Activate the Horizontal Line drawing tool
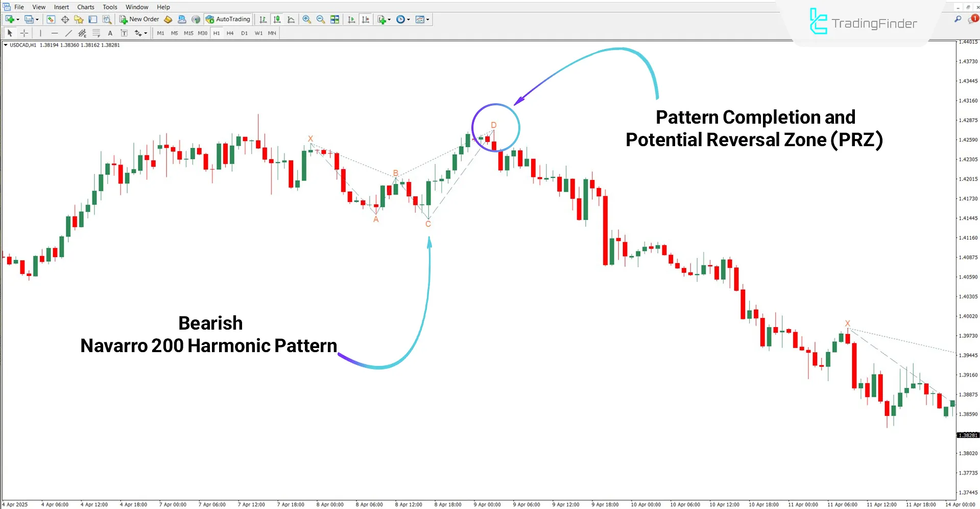This screenshot has width=980, height=509. (55, 33)
